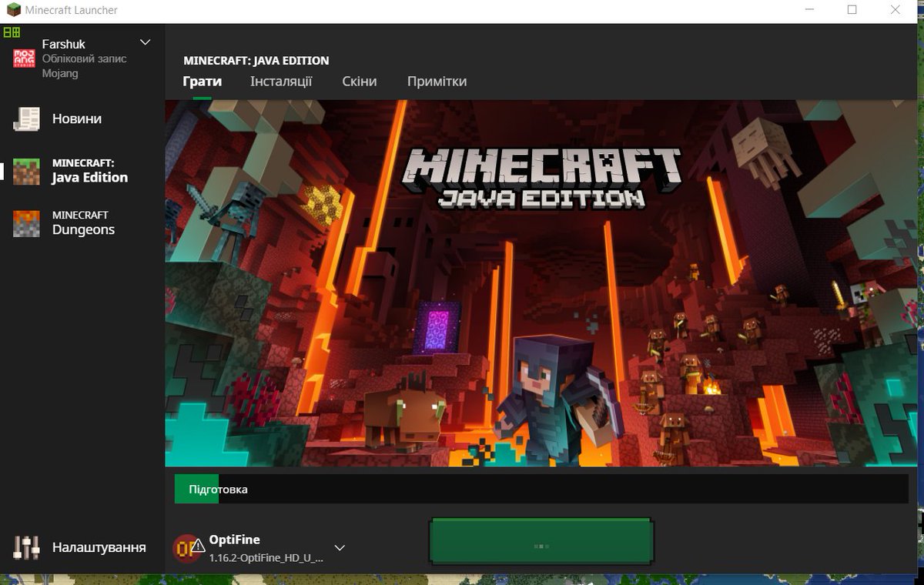Screen dimensions: 924x585
Task: Select the Грати tab
Action: [203, 82]
